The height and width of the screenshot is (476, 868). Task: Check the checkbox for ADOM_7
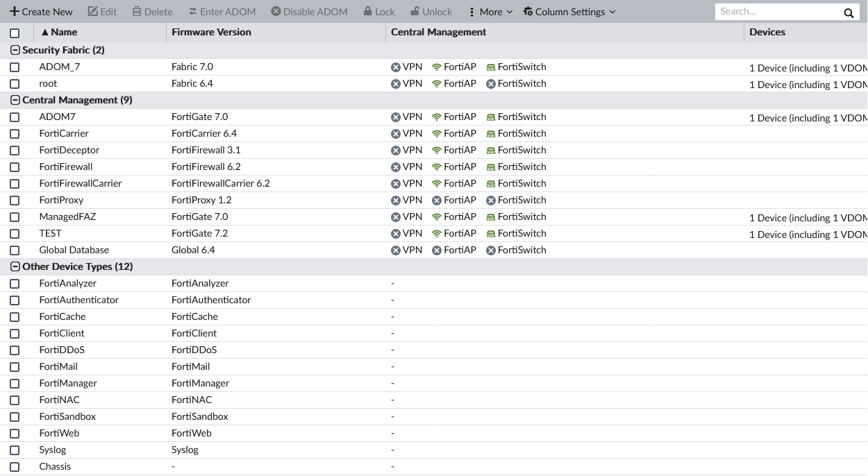[x=15, y=67]
